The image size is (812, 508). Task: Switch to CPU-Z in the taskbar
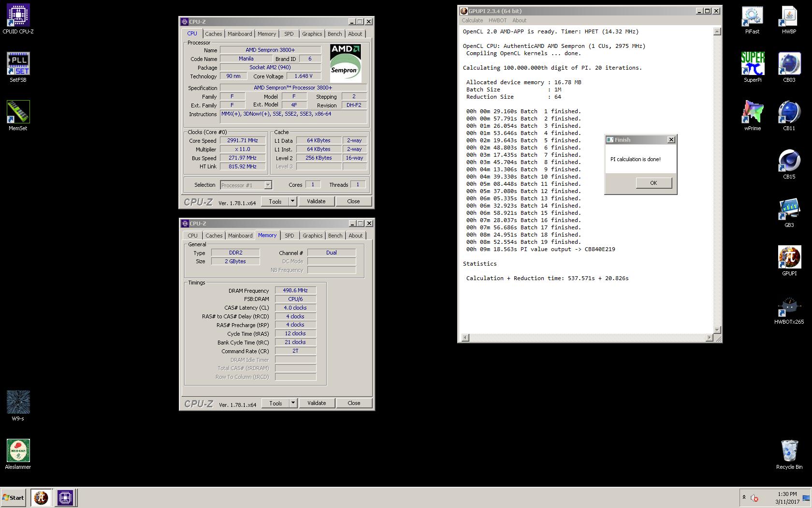click(x=65, y=497)
